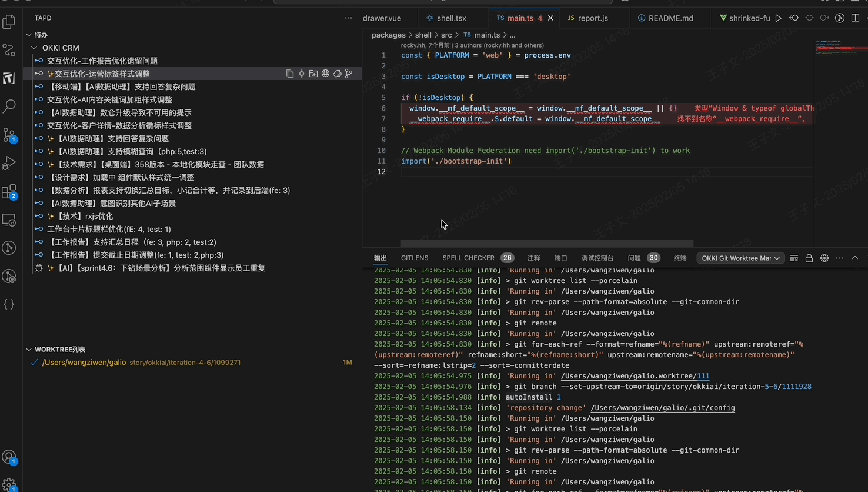Open the Extensions view in activity bar
The height and width of the screenshot is (492, 868).
point(9,191)
